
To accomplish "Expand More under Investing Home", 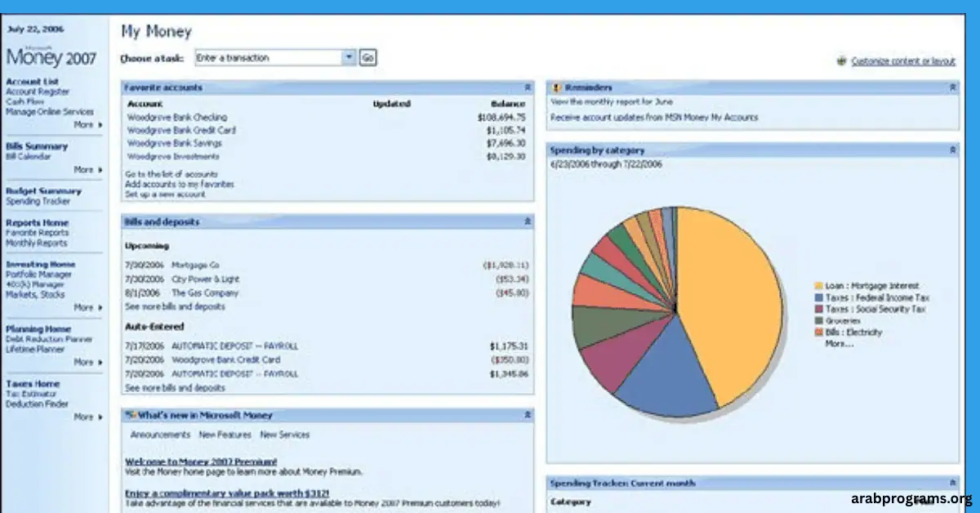I will (88, 308).
